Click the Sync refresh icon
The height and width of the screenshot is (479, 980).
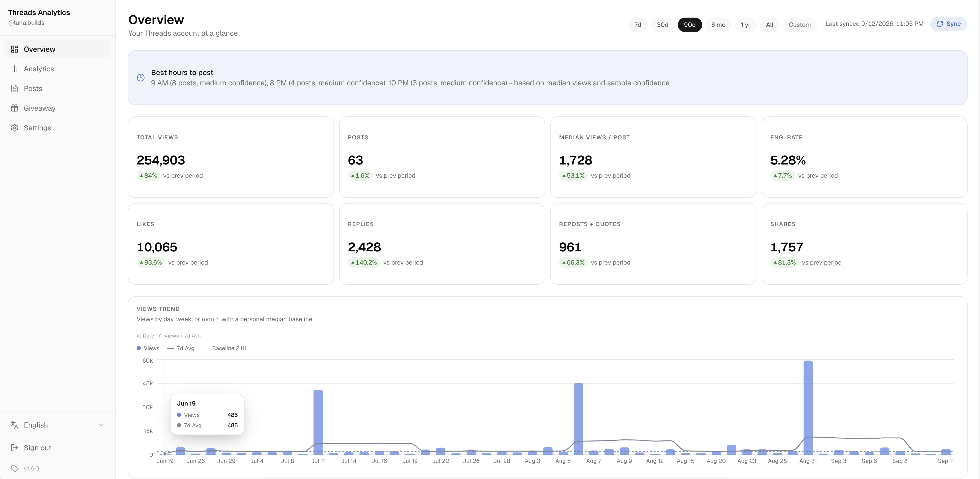point(940,24)
